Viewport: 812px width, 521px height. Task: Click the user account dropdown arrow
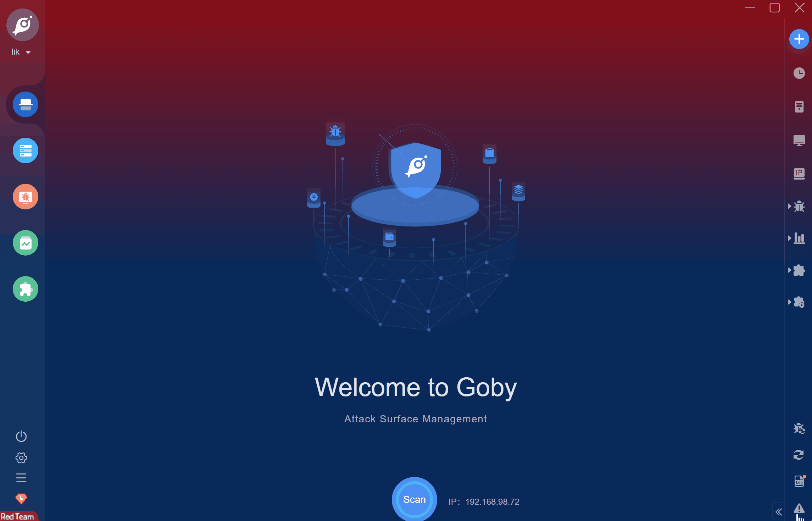(x=28, y=52)
